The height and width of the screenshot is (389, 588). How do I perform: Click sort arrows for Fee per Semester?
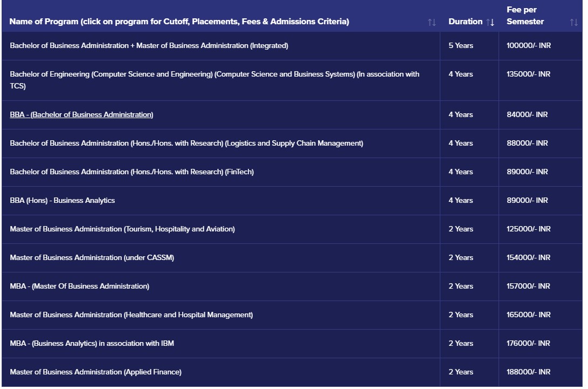(573, 22)
